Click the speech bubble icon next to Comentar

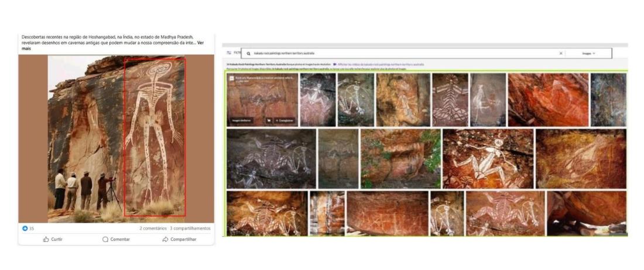(x=105, y=239)
